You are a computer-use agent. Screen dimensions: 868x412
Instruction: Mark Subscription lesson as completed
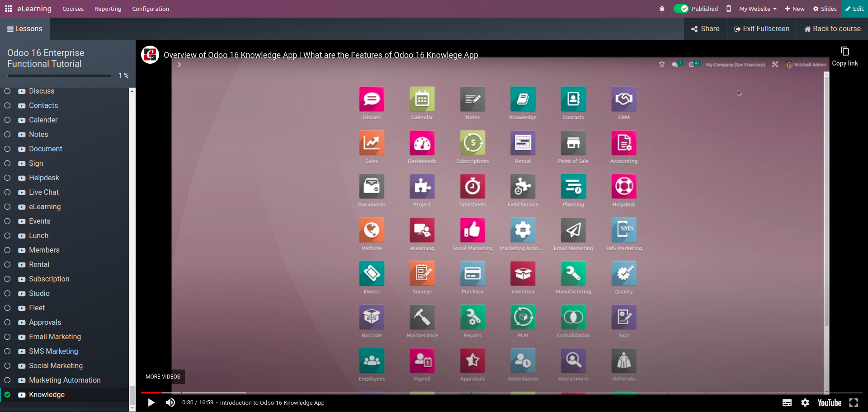pos(7,279)
